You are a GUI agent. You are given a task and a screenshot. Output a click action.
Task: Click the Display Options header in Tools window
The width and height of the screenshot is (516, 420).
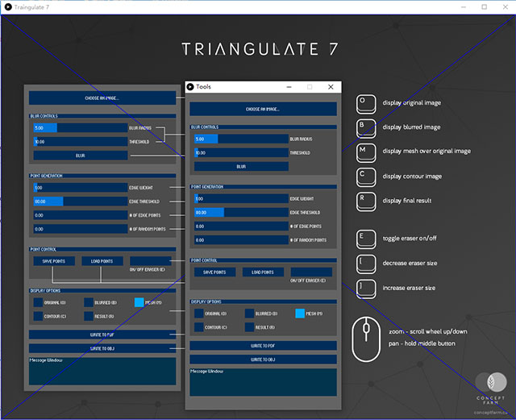pyautogui.click(x=263, y=301)
